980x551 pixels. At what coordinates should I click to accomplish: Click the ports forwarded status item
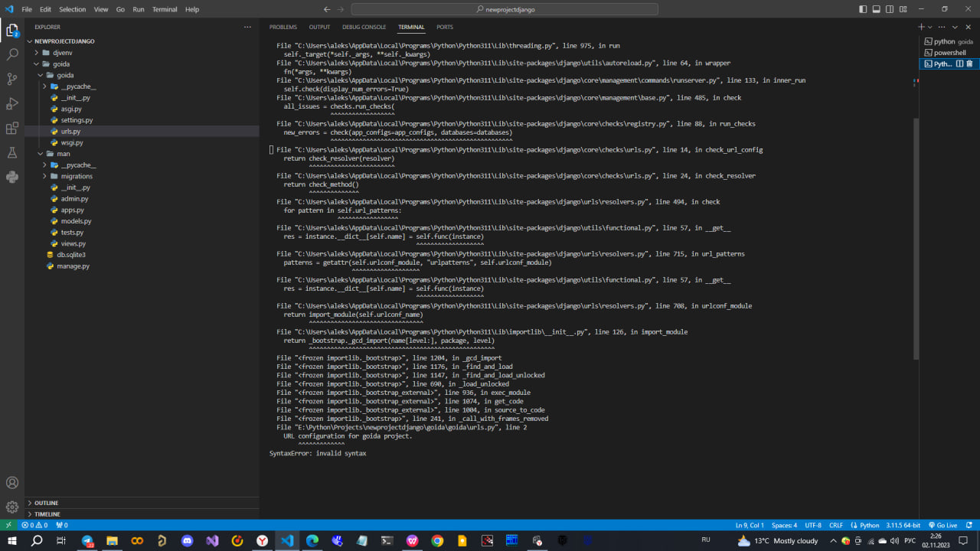(x=61, y=525)
